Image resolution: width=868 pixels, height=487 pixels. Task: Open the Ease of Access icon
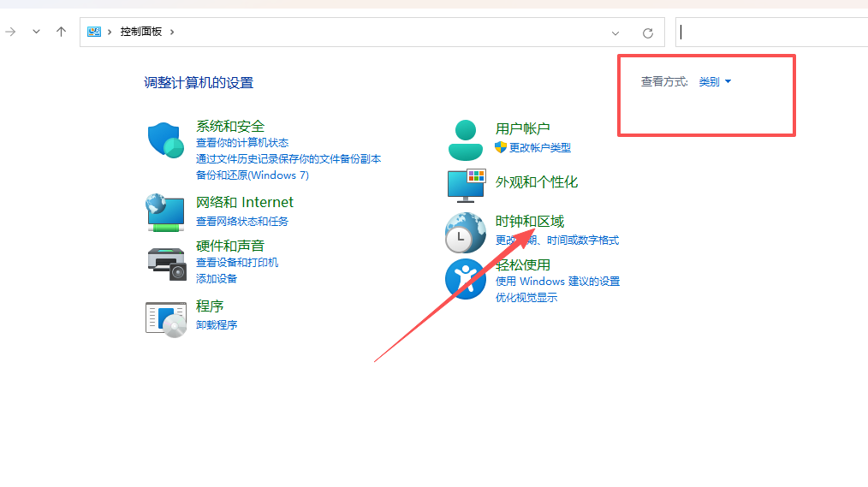pyautogui.click(x=465, y=279)
